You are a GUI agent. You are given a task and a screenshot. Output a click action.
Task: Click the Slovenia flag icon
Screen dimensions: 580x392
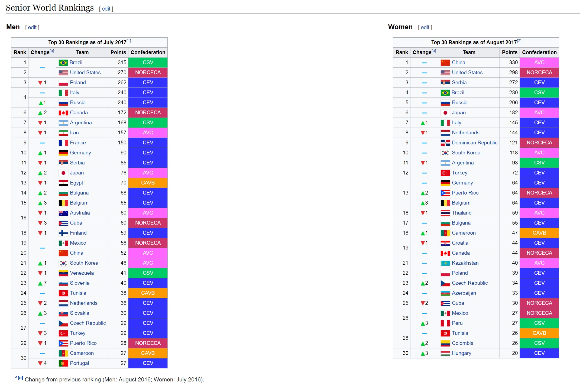pyautogui.click(x=63, y=283)
